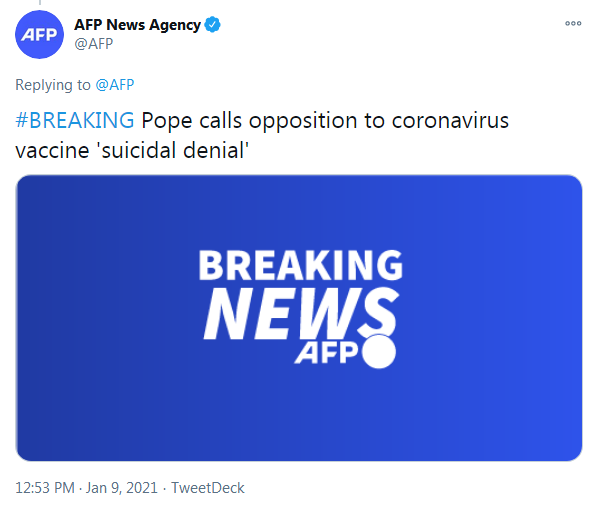Open @AFP mention in Replying to line

[x=115, y=85]
